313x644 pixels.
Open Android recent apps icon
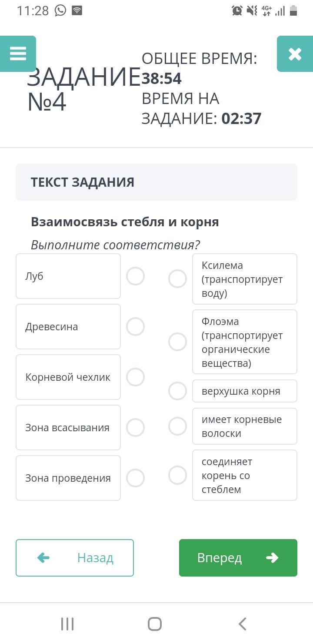point(67,624)
